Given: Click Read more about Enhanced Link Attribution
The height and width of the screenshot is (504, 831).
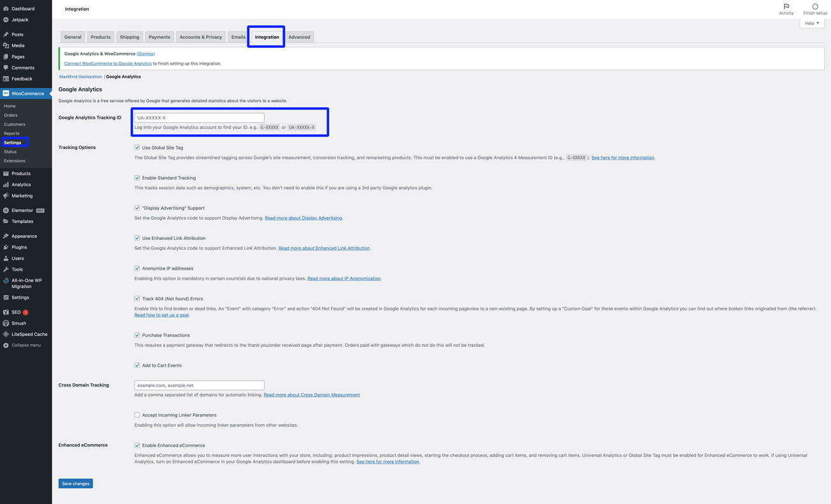Looking at the screenshot, I should [x=324, y=248].
